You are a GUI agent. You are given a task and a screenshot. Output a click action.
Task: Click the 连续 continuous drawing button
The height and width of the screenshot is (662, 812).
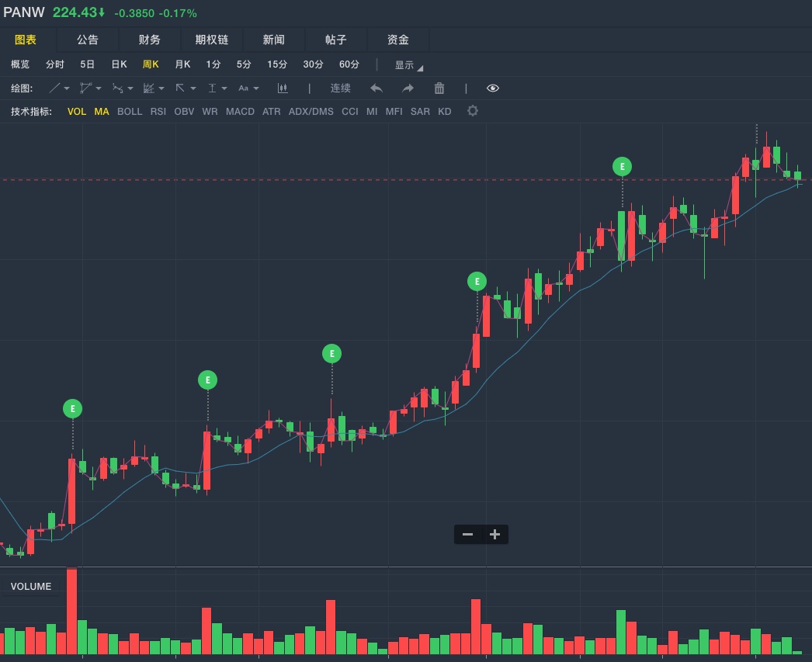341,88
